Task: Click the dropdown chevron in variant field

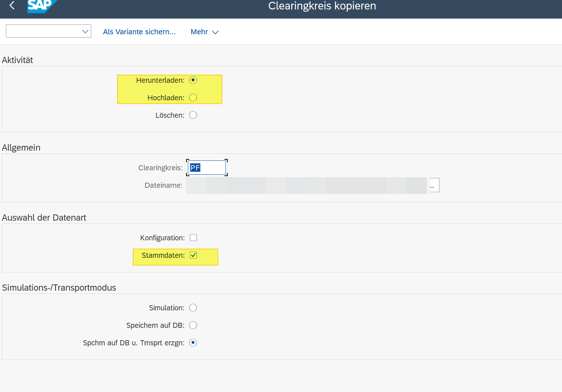Action: click(x=85, y=31)
